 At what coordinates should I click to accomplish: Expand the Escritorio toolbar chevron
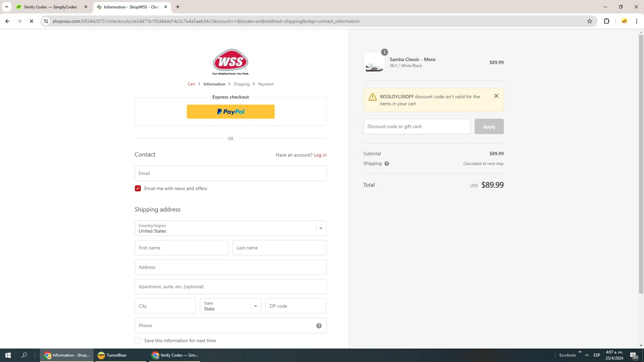[580, 352]
